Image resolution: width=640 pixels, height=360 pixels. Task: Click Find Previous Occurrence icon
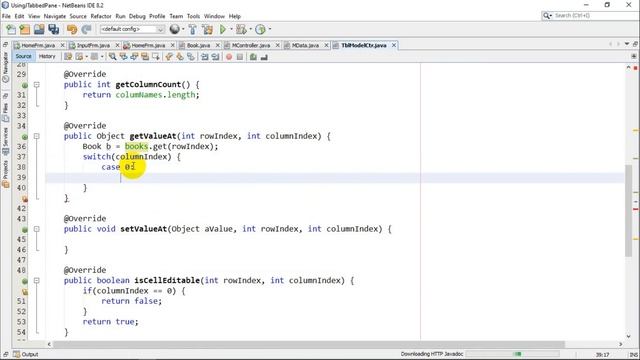point(123,57)
